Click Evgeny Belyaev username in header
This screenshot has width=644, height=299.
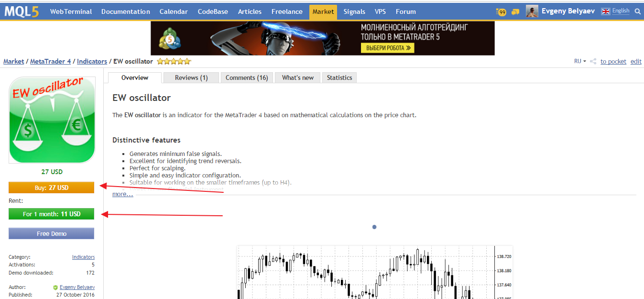569,11
